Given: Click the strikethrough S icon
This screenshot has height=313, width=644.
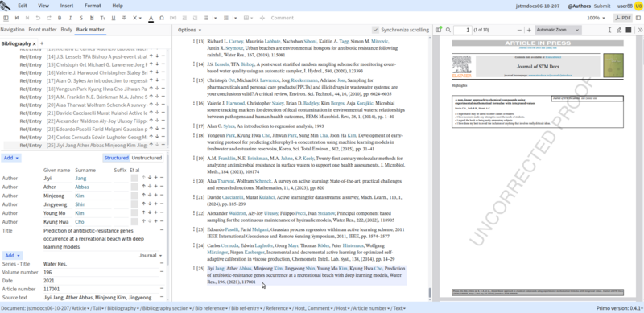Looking at the screenshot, I should pyautogui.click(x=81, y=18).
